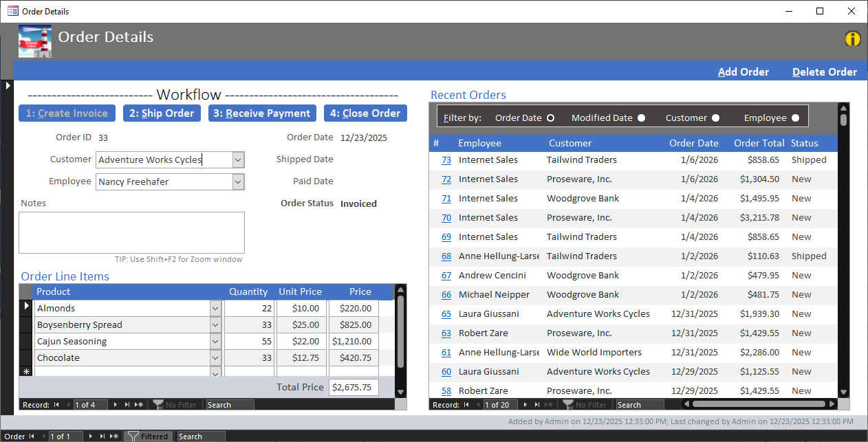Click the Recent Orders horizontal scrollbar
868x442 pixels.
pyautogui.click(x=758, y=404)
